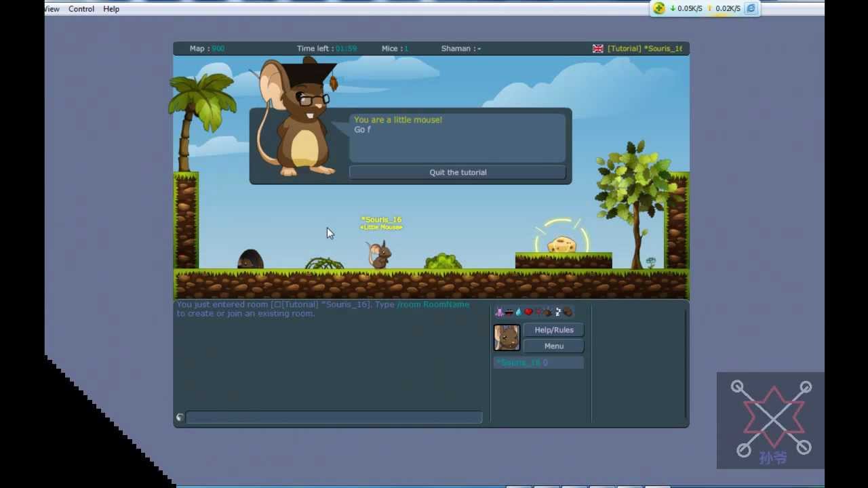868x488 pixels.
Task: Click the green 360 accelerator ball icon
Action: (x=659, y=8)
